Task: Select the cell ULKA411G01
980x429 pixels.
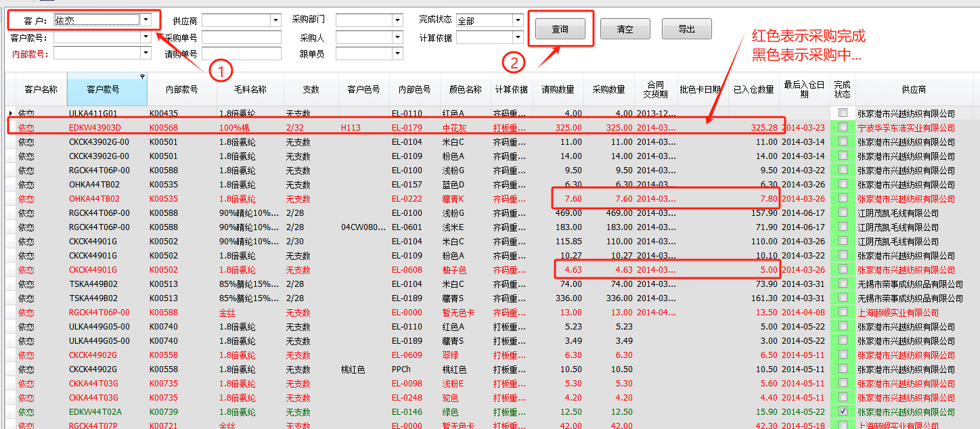Action: (107, 113)
